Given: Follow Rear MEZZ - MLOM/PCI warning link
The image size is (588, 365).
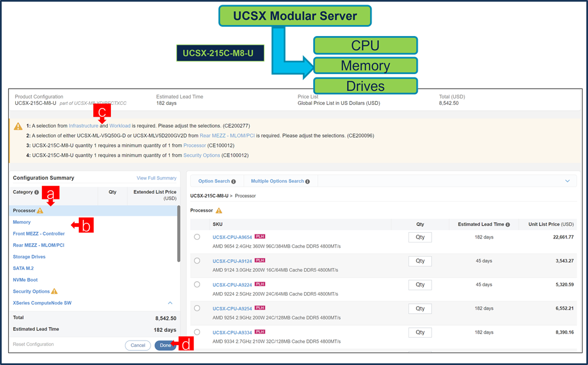Looking at the screenshot, I should click(x=228, y=136).
